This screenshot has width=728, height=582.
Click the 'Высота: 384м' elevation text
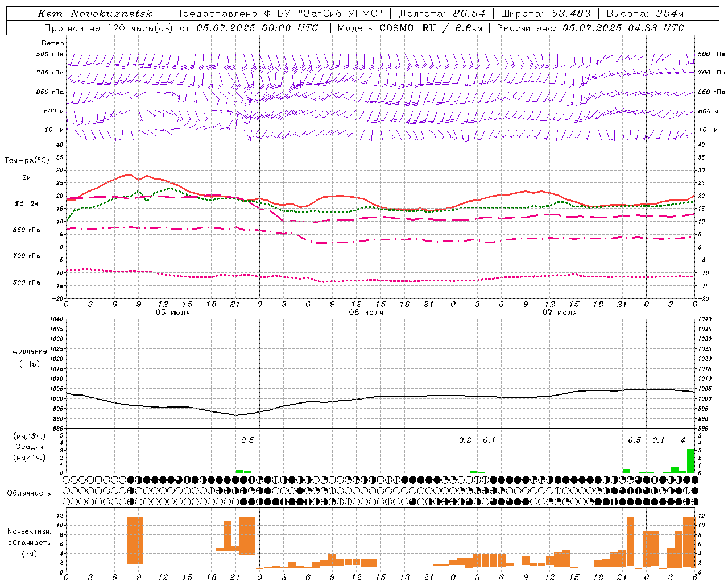645,14
